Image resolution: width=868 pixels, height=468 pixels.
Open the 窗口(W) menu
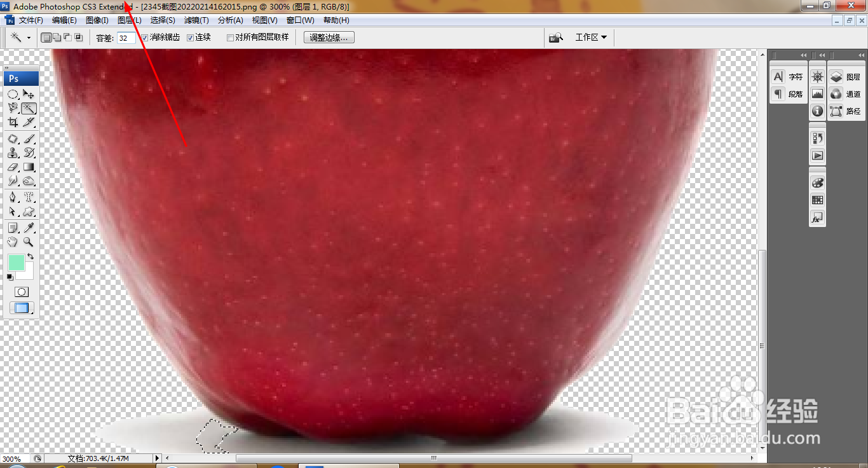coord(300,20)
